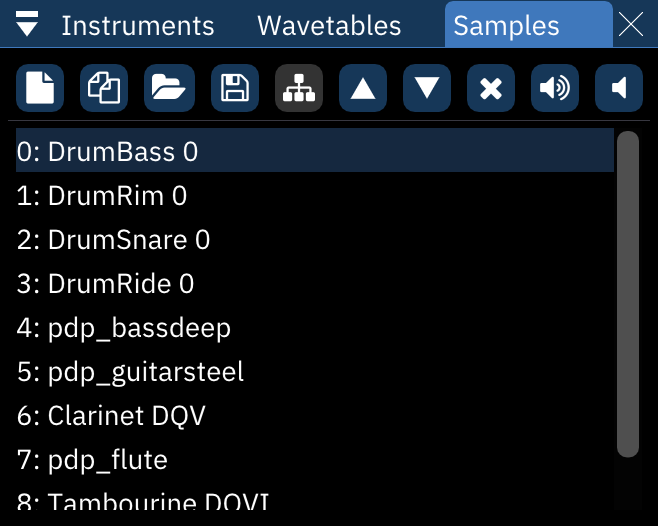Stop the sample preview with the quiet speaker icon
658x526 pixels.
tap(619, 88)
